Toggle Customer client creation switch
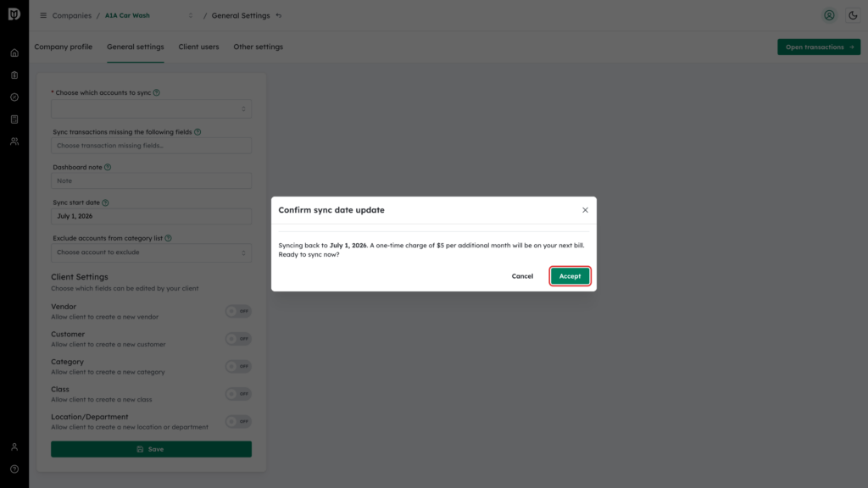868x488 pixels. 238,339
